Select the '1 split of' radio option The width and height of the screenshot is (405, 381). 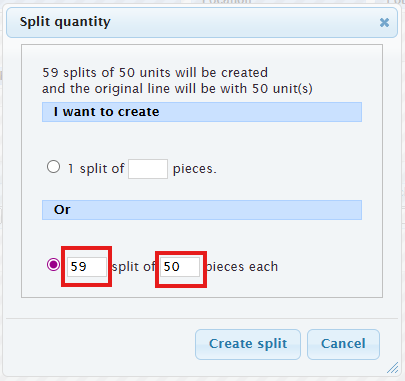[53, 167]
